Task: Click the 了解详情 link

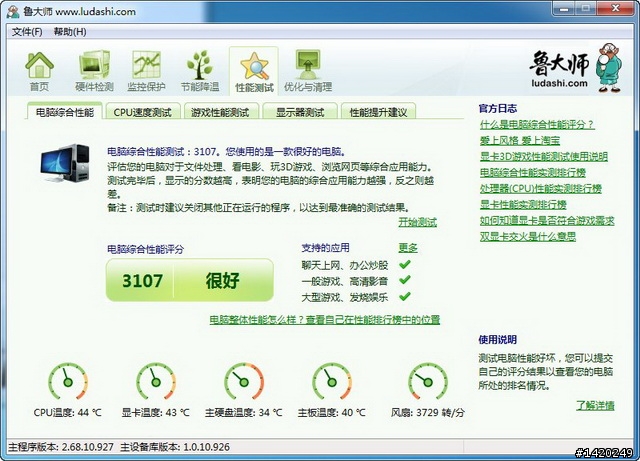Action: pos(595,405)
